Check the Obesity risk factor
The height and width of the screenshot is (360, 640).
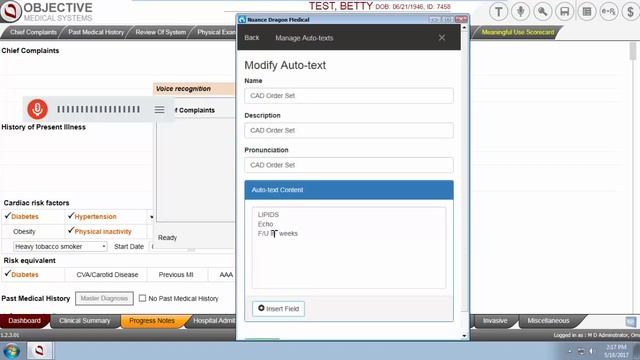point(24,231)
